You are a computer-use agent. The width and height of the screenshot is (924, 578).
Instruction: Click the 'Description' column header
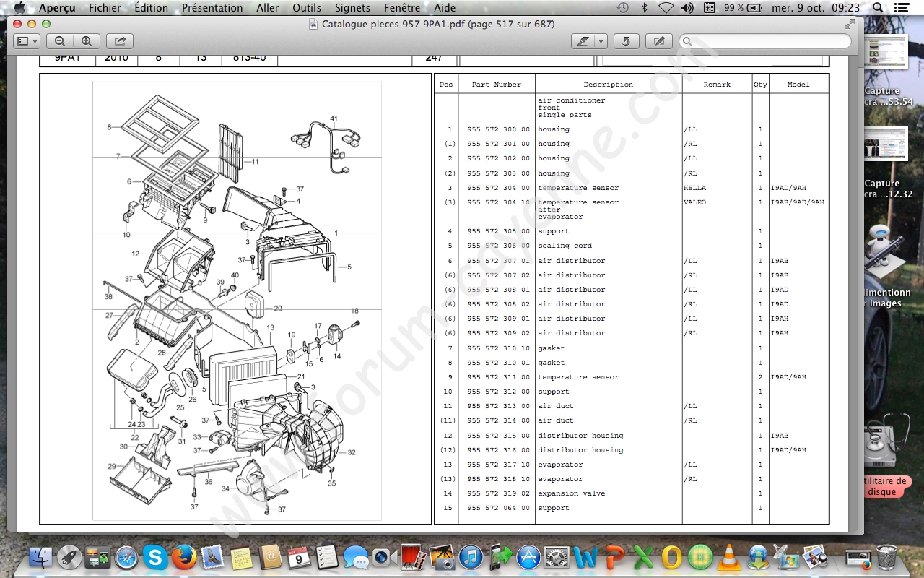click(x=609, y=85)
